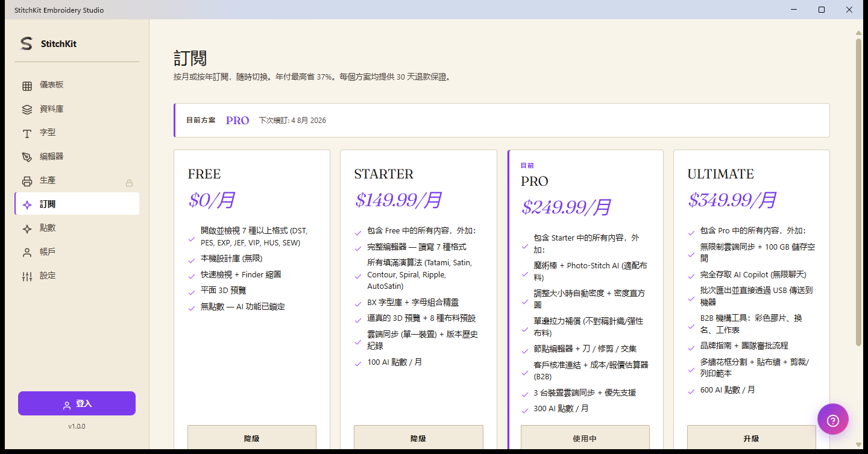Click the 訂閱 page title
The height and width of the screenshot is (454, 868).
[x=190, y=58]
